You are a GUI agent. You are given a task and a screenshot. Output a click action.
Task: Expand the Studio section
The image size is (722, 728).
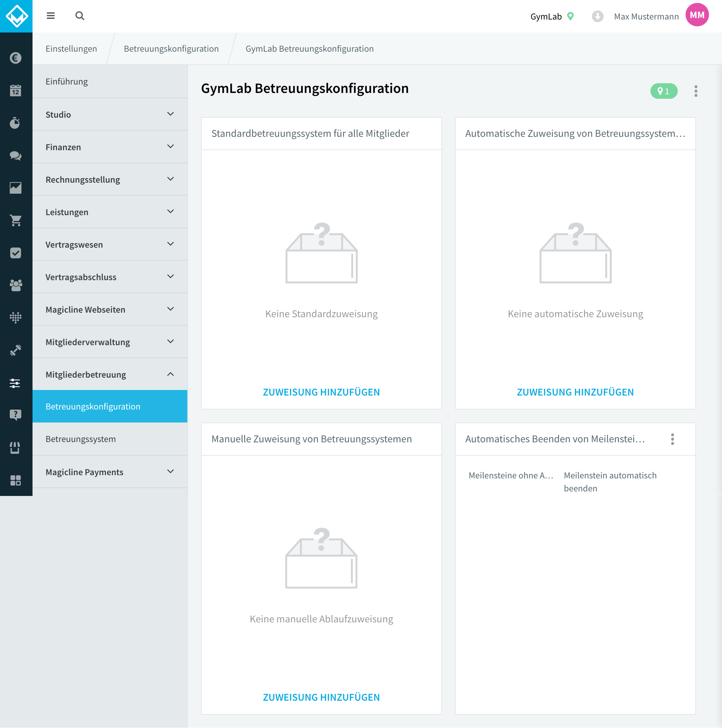pos(110,114)
